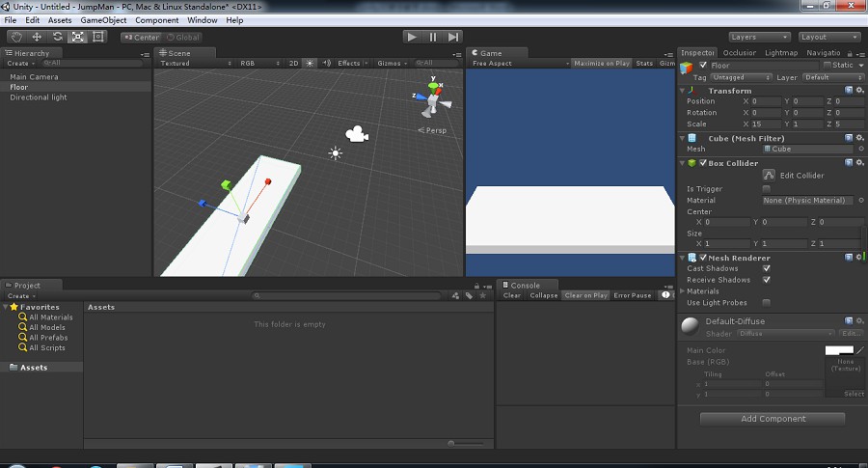Toggle scene lighting sun icon
This screenshot has height=468, width=868.
(x=310, y=63)
